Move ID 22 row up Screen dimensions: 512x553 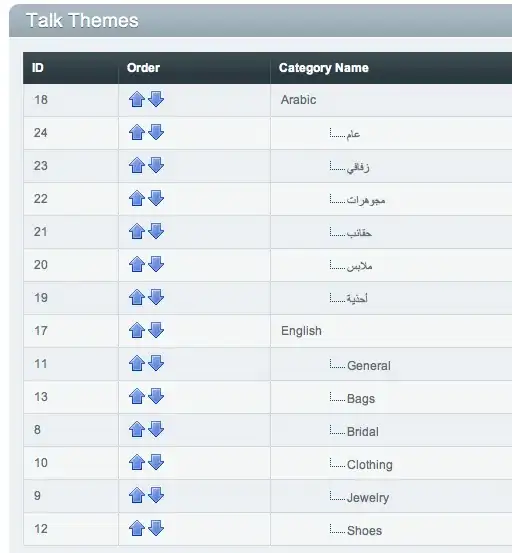tap(137, 198)
